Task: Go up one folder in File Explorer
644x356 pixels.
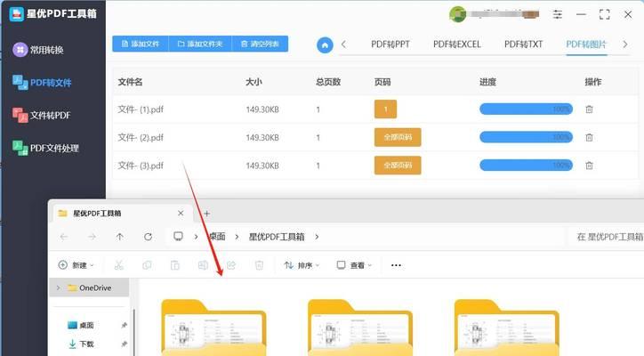Action: click(119, 237)
